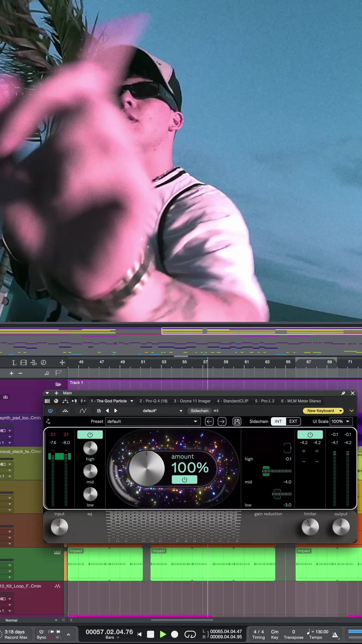
Task: Click the tempo track clock icon
Action: coord(44,363)
